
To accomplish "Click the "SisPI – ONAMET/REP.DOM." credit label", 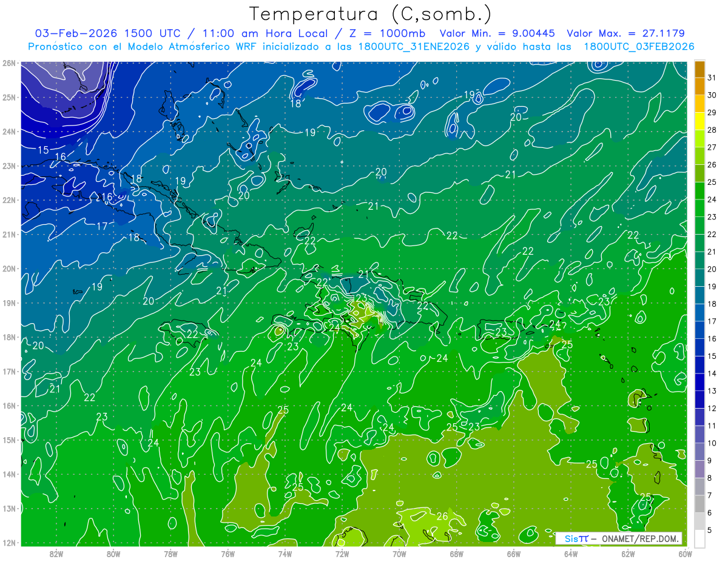I will 619,538.
